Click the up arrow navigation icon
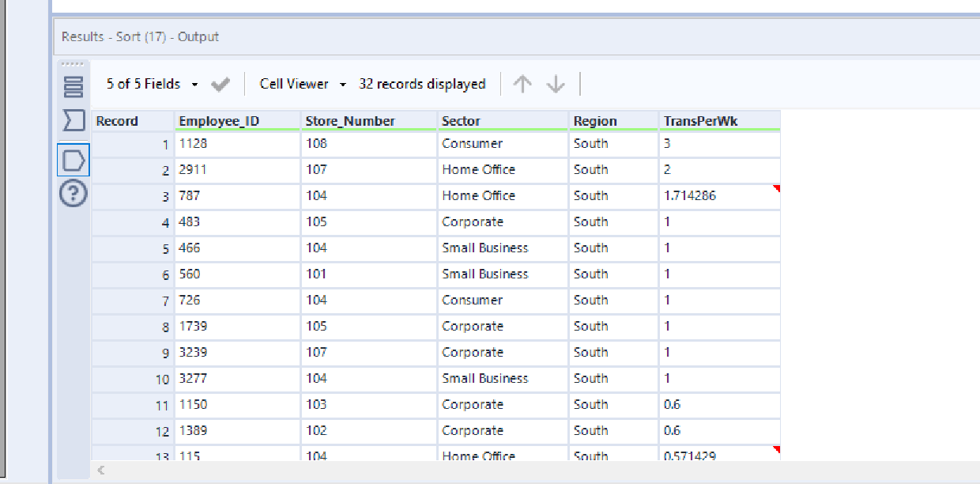The image size is (980, 484). (522, 84)
